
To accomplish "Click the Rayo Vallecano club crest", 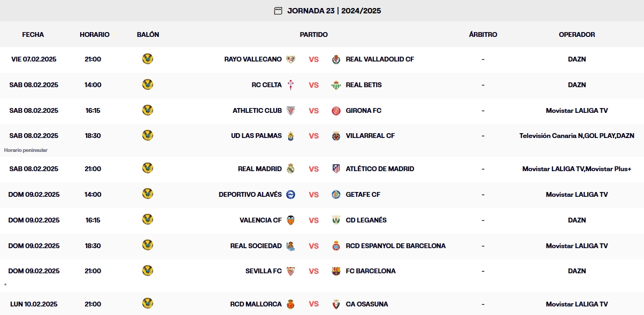I will coord(290,59).
